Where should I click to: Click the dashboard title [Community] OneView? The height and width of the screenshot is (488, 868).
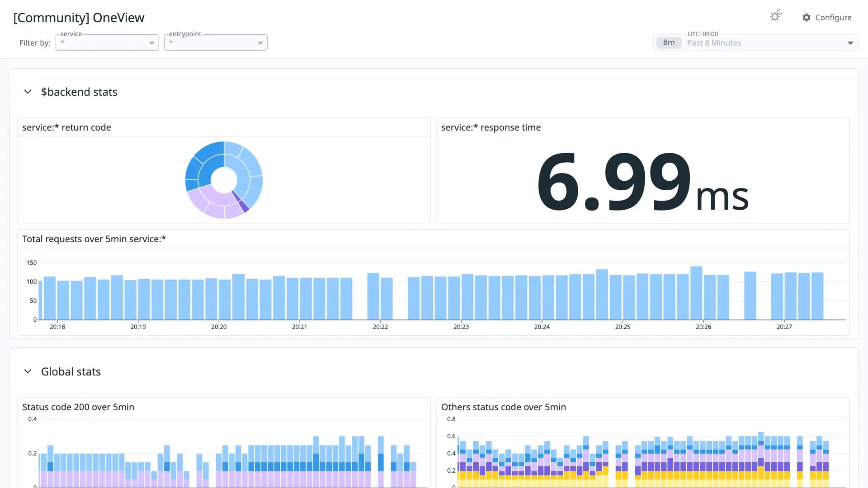[79, 18]
